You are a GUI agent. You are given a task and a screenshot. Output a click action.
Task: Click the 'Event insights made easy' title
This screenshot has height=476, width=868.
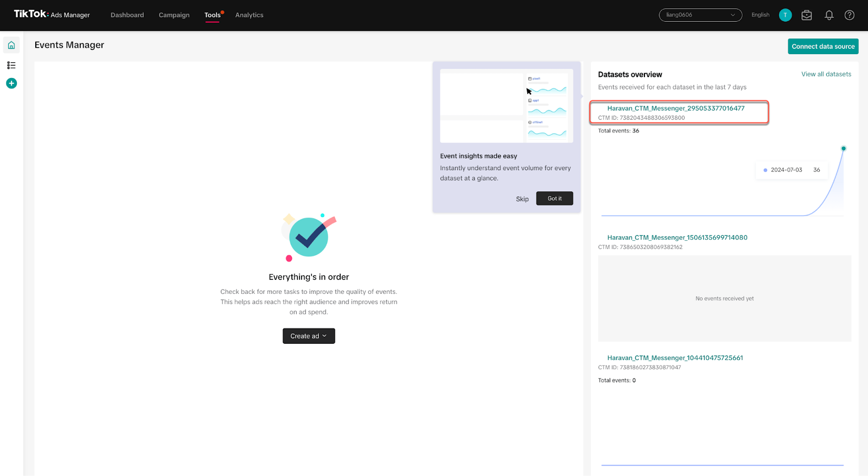pos(478,156)
